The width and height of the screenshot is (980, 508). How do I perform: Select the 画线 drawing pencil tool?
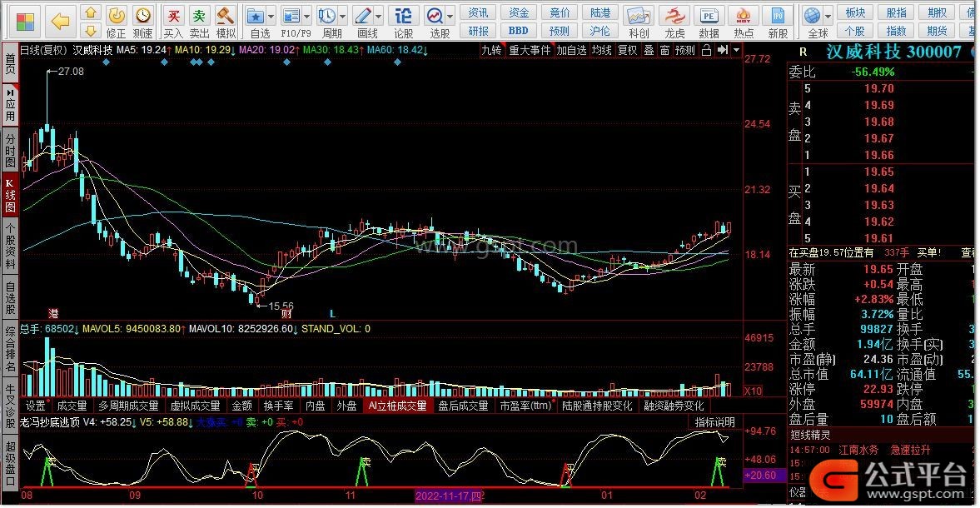[x=363, y=16]
